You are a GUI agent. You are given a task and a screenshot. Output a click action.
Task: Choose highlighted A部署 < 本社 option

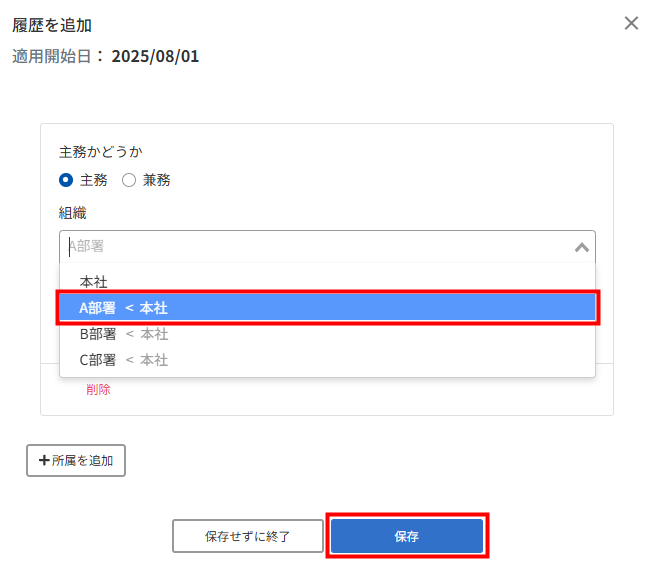pos(327,308)
